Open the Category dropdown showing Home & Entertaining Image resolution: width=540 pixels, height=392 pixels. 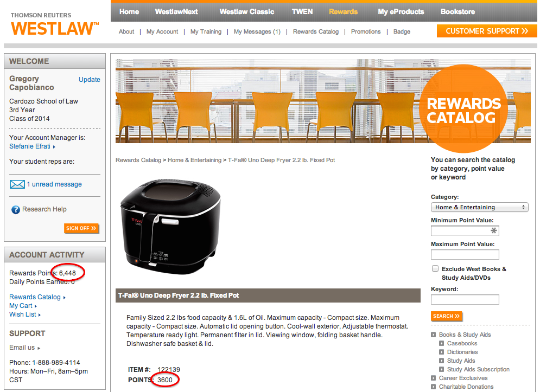pos(479,207)
